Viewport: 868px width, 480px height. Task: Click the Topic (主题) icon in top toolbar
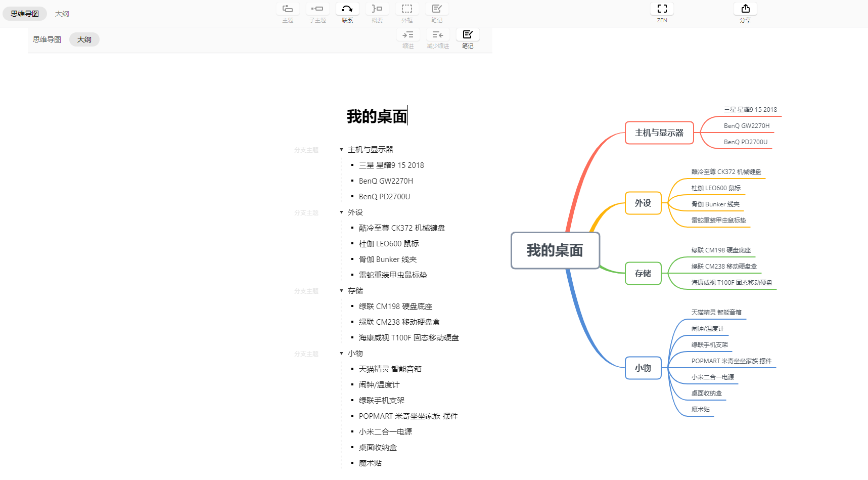click(x=288, y=9)
